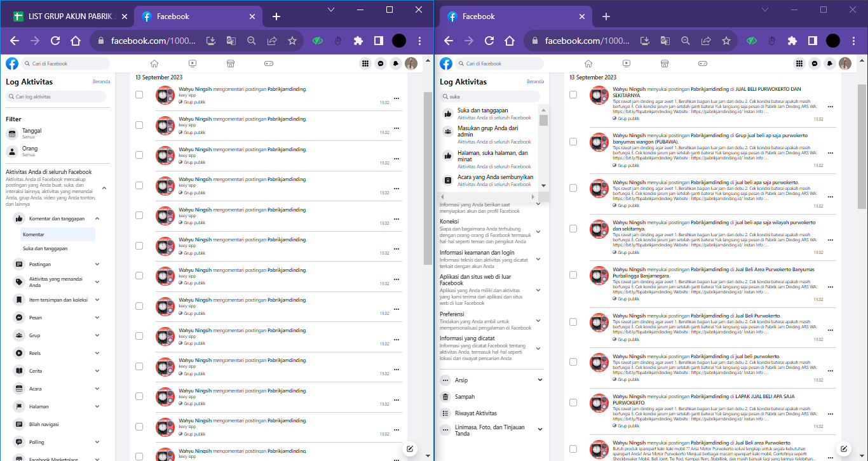Open notifications bell in the right window

[830, 63]
